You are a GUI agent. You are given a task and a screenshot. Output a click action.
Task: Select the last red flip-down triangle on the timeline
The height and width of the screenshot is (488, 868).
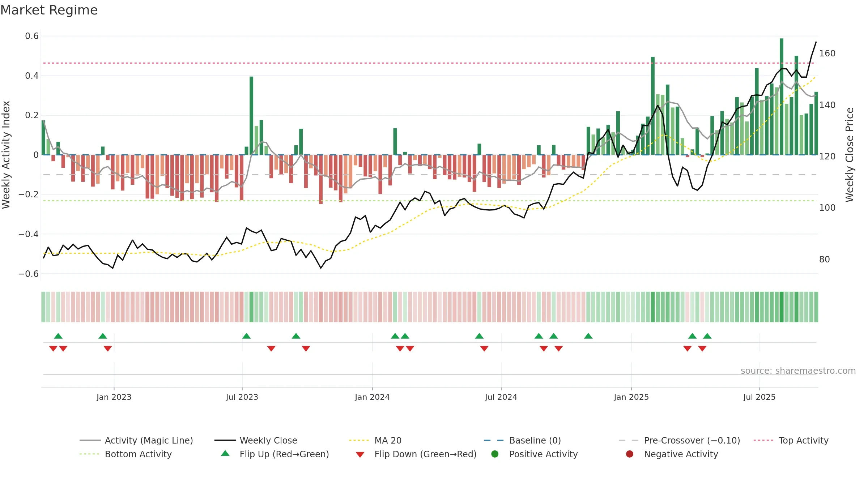[702, 348]
